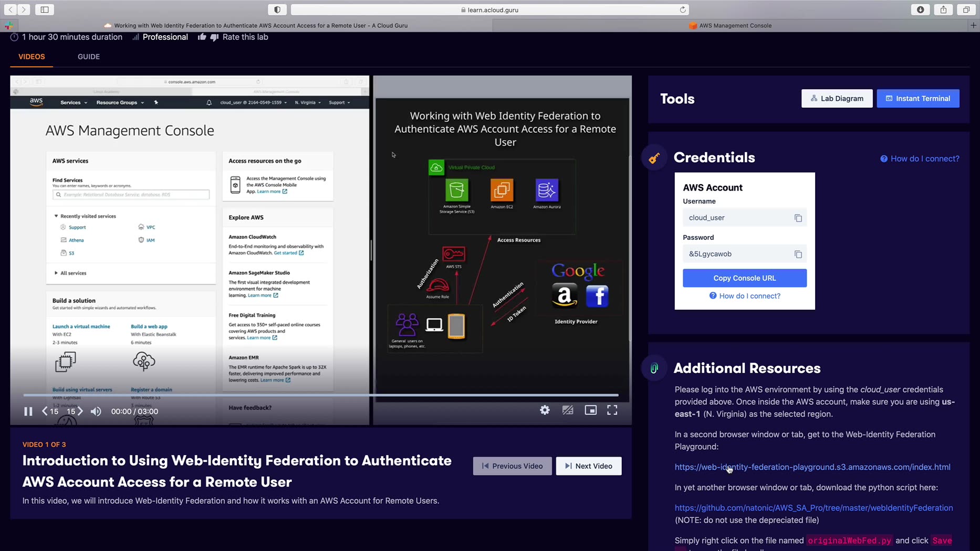Click the Find Services search box in video
The width and height of the screenshot is (980, 551).
(131, 195)
